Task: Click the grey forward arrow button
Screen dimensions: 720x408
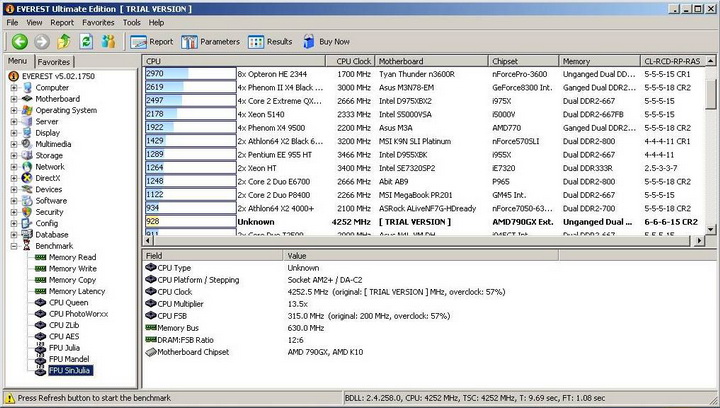Action: pyautogui.click(x=42, y=42)
